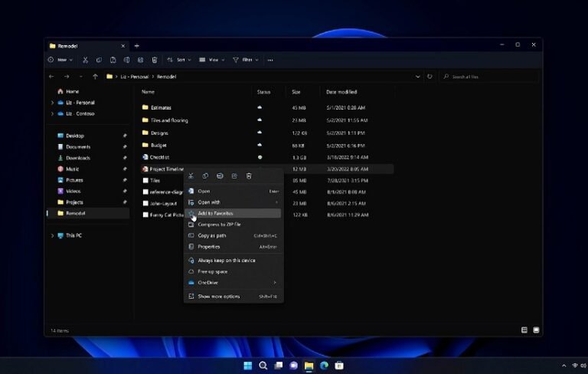Screen dimensions: 588x374
Task: Open the Sort dropdown
Action: (179, 60)
